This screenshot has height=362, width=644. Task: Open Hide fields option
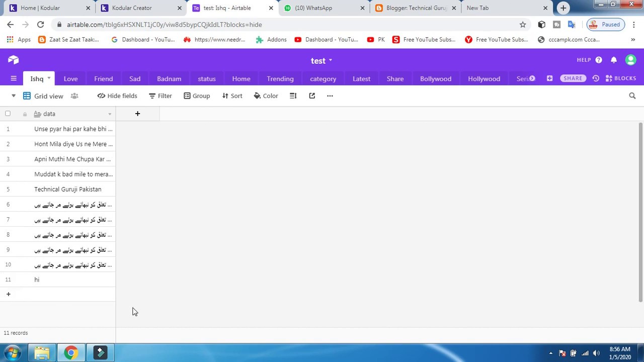click(117, 96)
